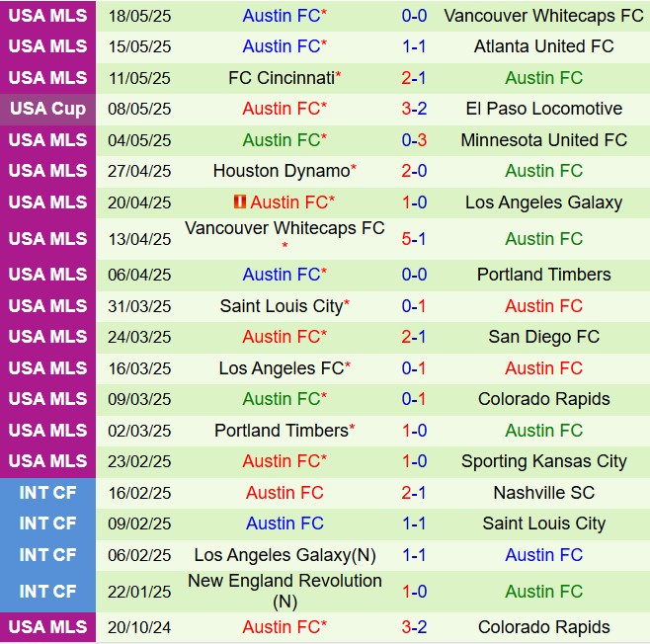This screenshot has height=644, width=650.
Task: Select Houston Dynamo team name
Action: pos(282,171)
